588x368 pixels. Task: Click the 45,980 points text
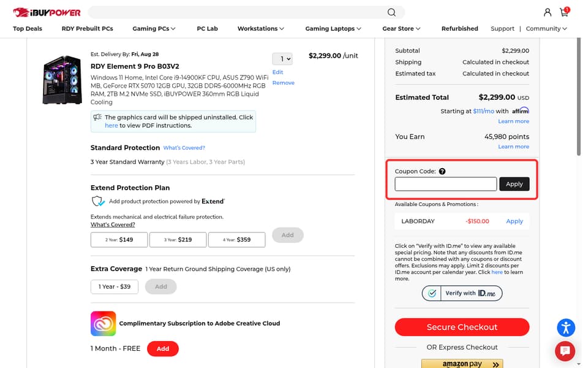(x=507, y=137)
